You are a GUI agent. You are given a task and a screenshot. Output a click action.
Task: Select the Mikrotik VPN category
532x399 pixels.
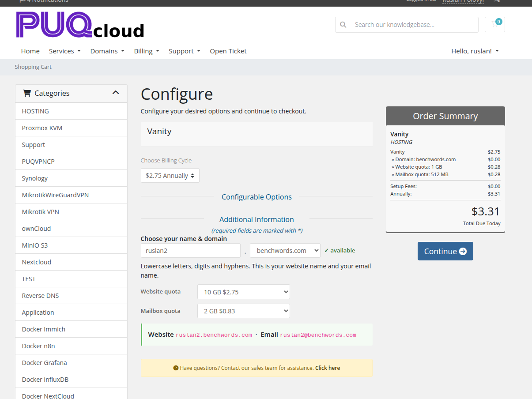(71, 212)
